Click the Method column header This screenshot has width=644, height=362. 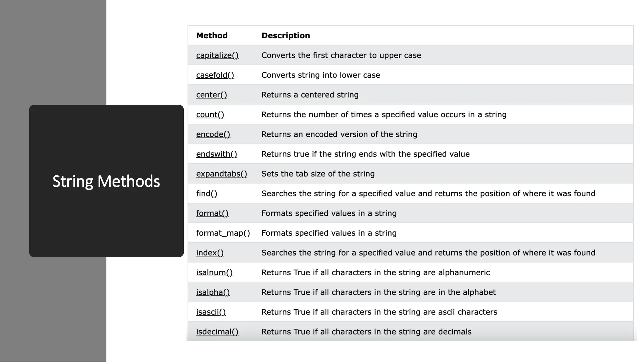point(212,36)
